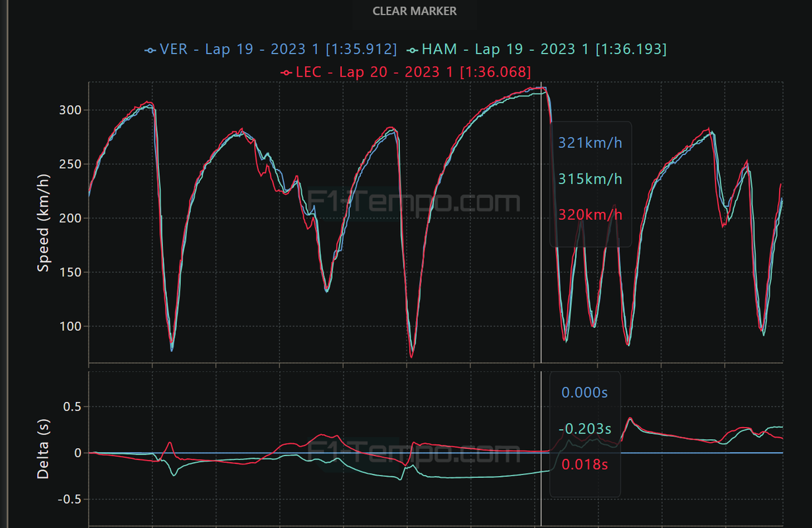Click the 320km/h tooltip value
The image size is (812, 528).
coord(590,214)
